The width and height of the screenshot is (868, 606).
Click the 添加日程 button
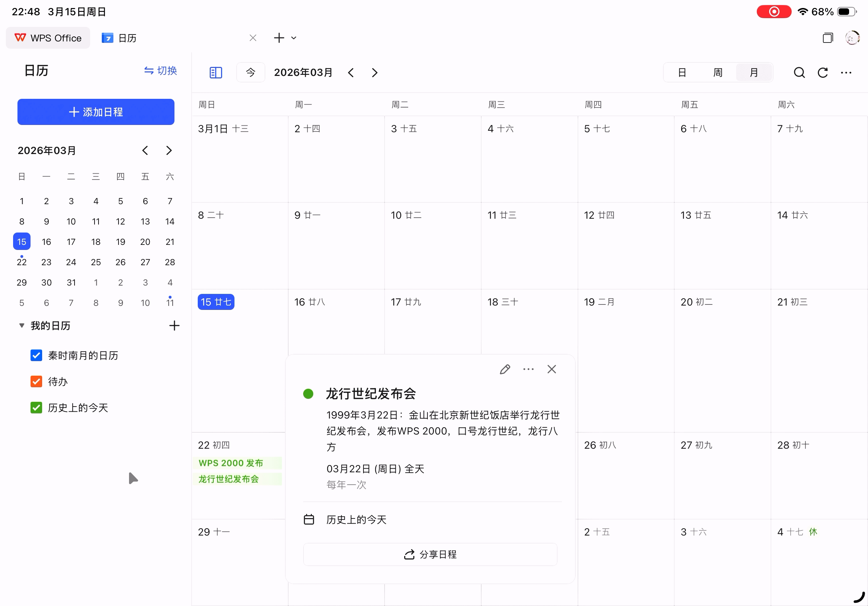click(96, 112)
